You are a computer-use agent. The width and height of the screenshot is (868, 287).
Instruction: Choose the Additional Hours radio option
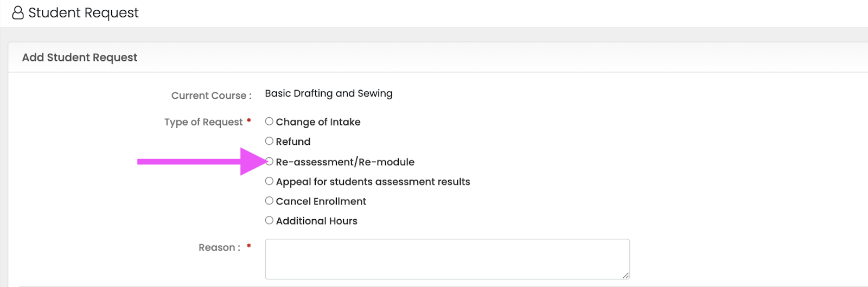[x=269, y=220]
